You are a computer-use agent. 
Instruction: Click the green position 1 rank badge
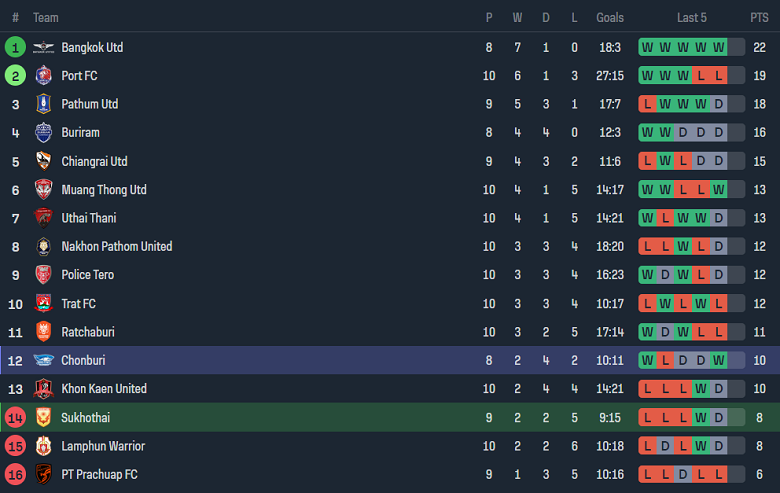[15, 47]
